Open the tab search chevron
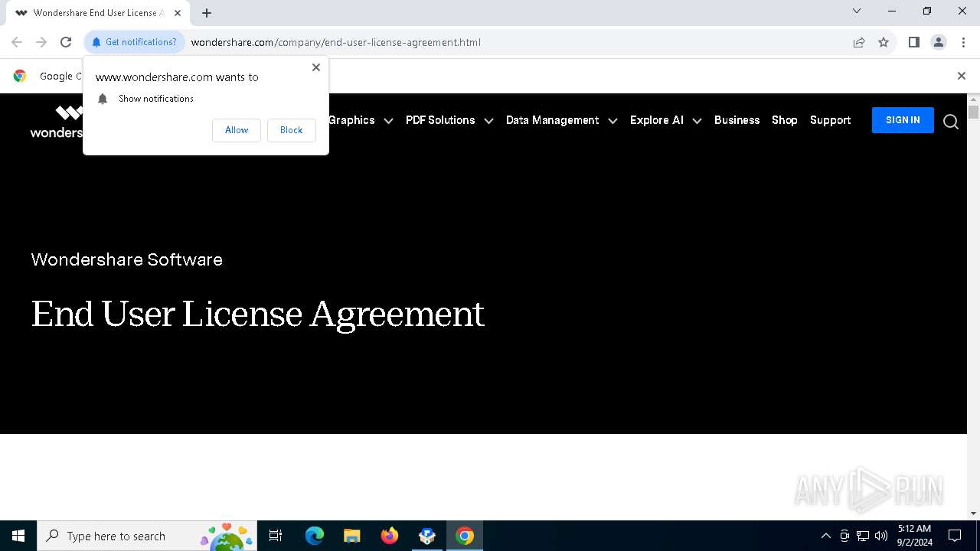The height and width of the screenshot is (551, 980). click(857, 11)
